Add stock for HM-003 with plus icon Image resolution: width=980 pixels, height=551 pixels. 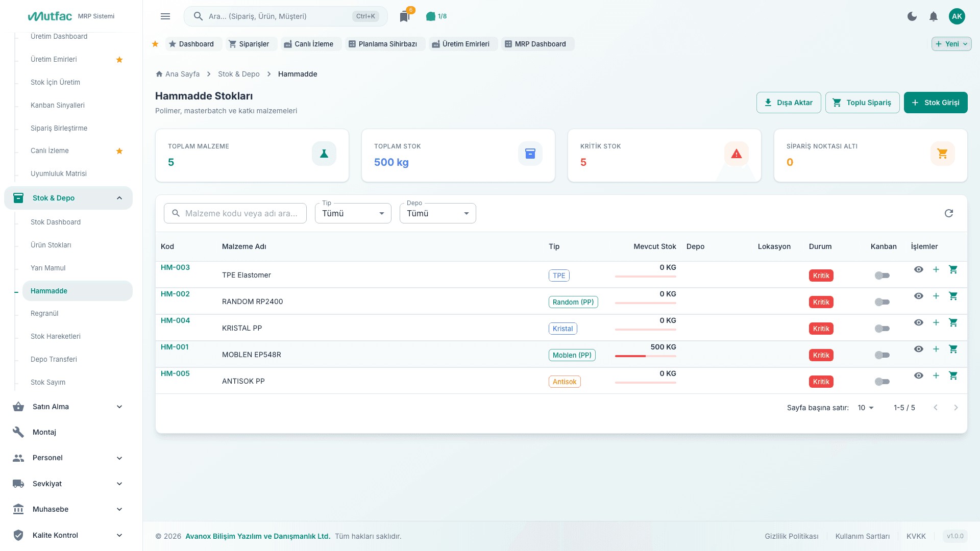tap(936, 269)
